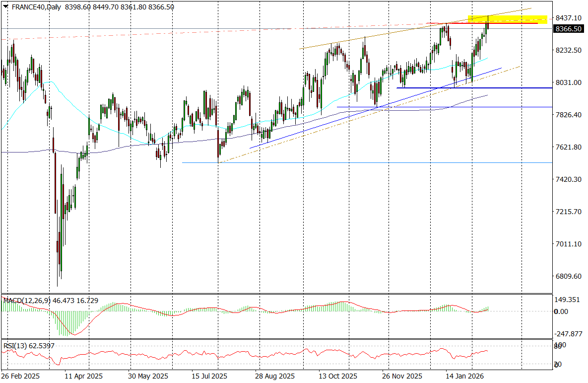Click the 8437.10 price axis label
Viewport: 588px width, 383px height.
point(568,18)
